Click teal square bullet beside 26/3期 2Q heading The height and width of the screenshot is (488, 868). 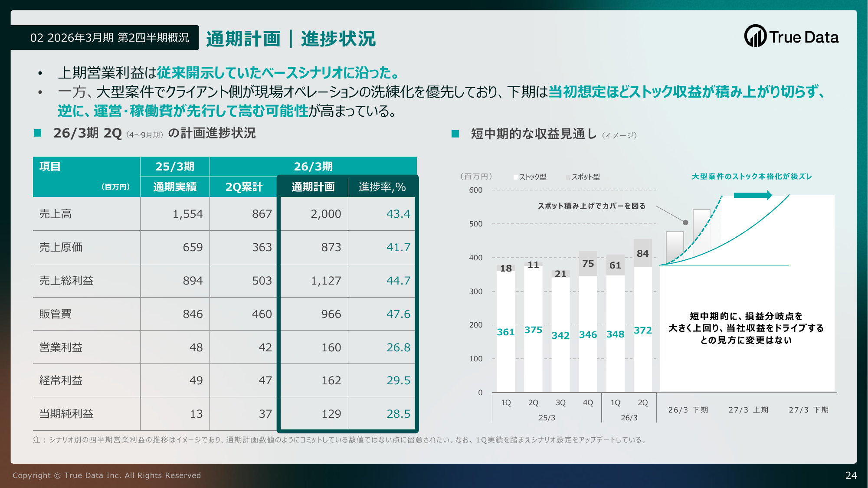point(38,133)
